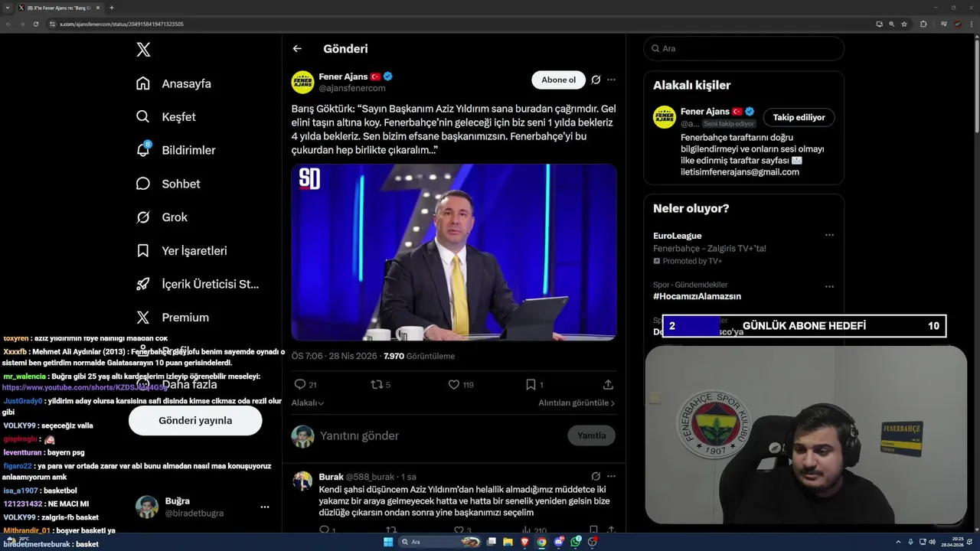The image size is (980, 551).
Task: Click 7.970 Görüntüleme view count
Action: coord(419,356)
